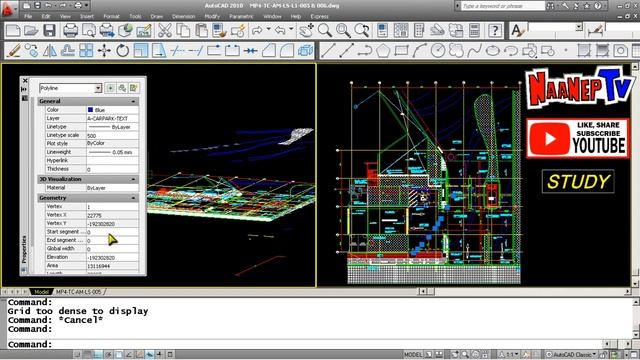Open the Insert menu

tap(87, 16)
